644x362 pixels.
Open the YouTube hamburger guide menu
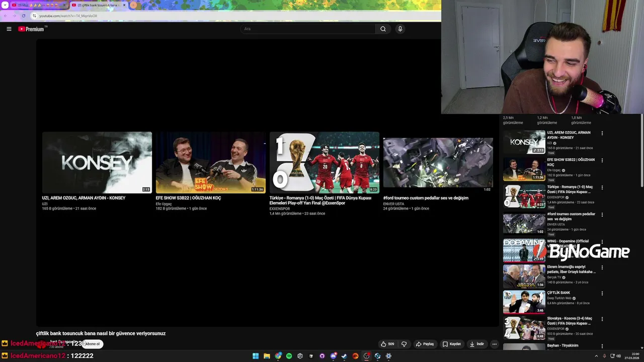click(9, 29)
